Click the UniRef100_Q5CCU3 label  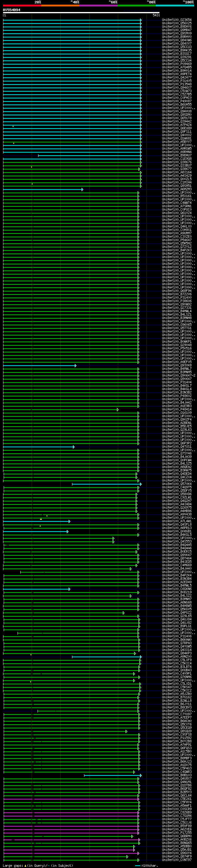pyautogui.click(x=176, y=47)
